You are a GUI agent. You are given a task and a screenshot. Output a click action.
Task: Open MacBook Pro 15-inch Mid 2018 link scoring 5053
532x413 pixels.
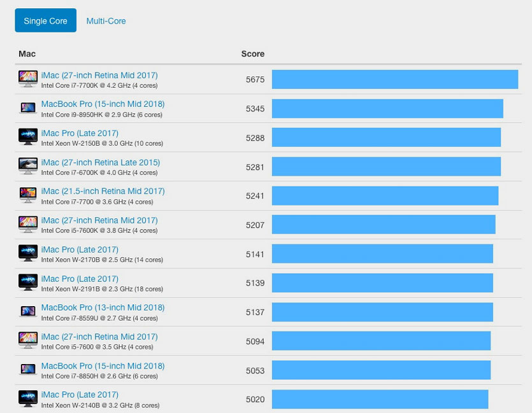103,365
